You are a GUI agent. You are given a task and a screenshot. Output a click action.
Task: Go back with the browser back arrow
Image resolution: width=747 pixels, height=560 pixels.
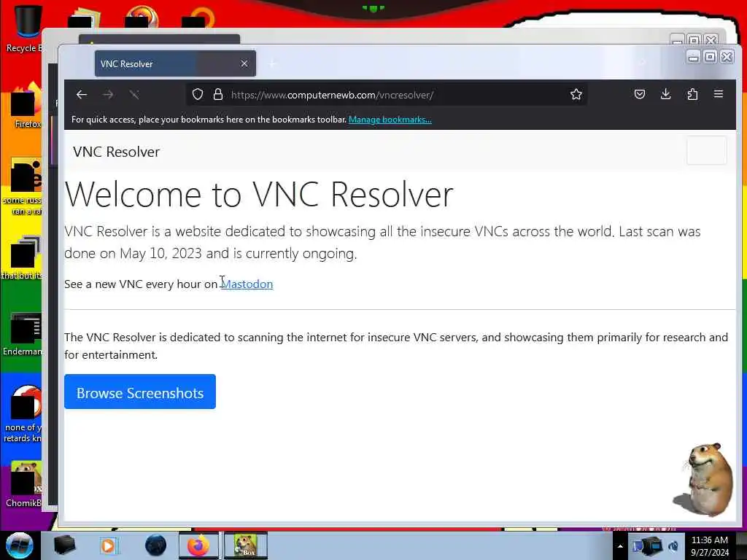(82, 95)
